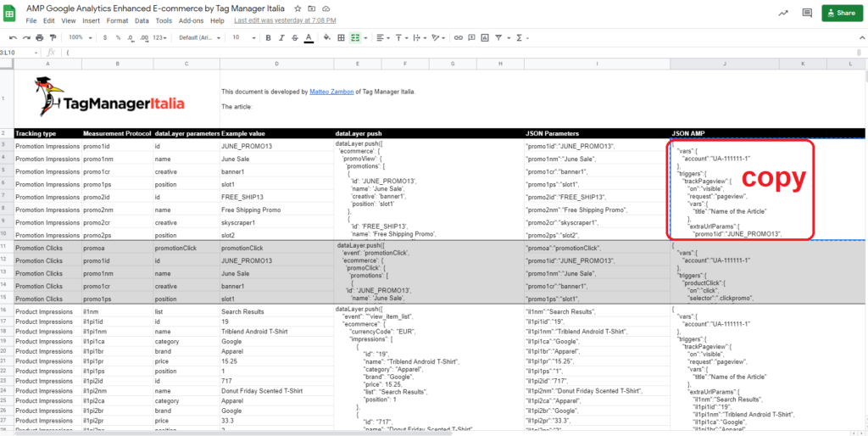
Task: Open the File menu
Action: [x=31, y=20]
